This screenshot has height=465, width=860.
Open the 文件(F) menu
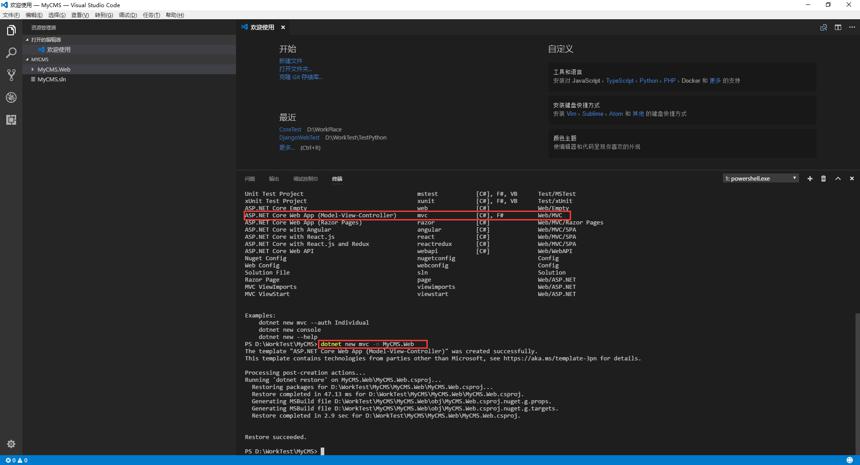point(11,15)
